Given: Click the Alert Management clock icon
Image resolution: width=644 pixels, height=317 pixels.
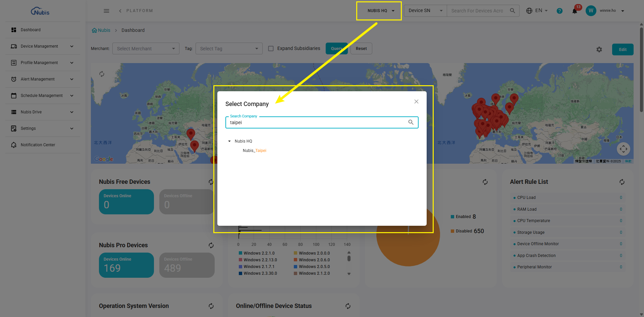Looking at the screenshot, I should point(14,79).
